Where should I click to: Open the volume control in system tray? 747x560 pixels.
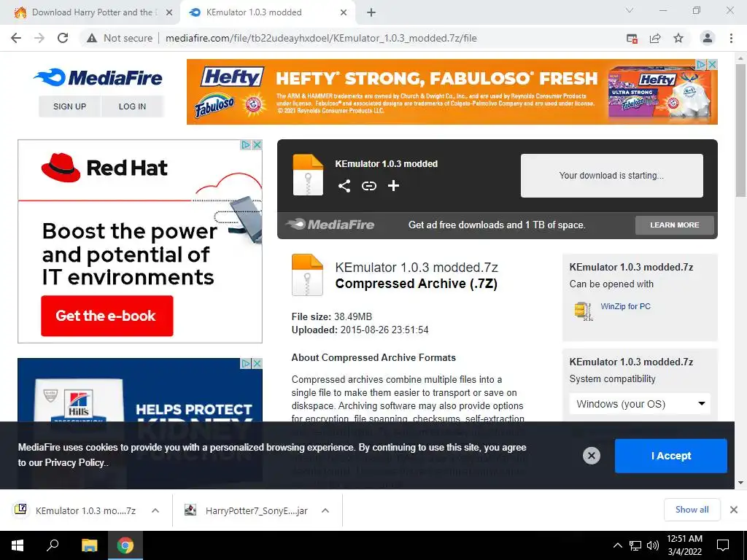(x=653, y=545)
